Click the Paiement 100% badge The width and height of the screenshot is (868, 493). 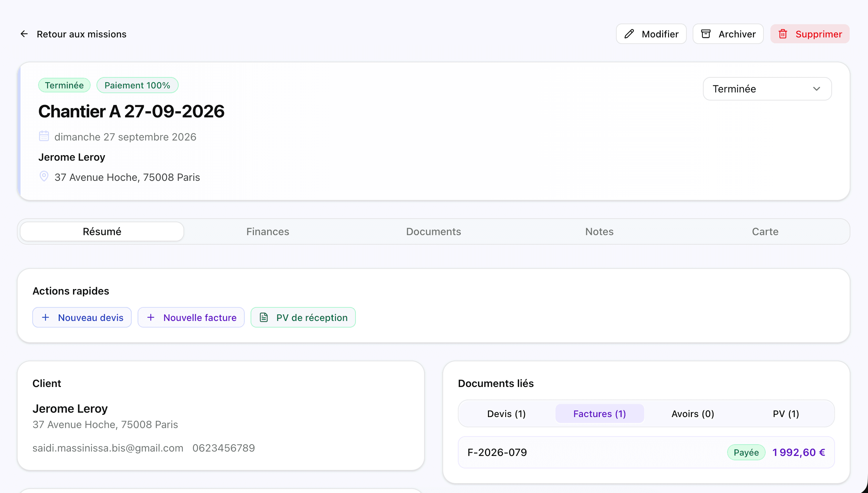(x=138, y=85)
